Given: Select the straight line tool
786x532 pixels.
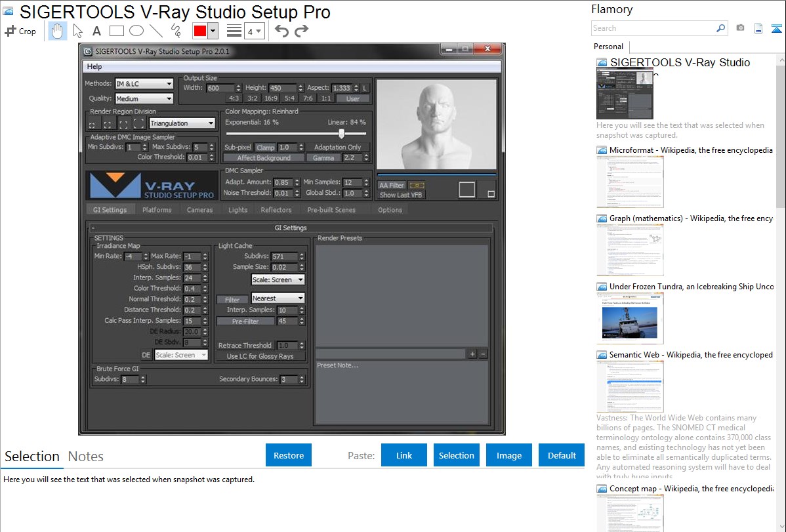Looking at the screenshot, I should coord(156,31).
